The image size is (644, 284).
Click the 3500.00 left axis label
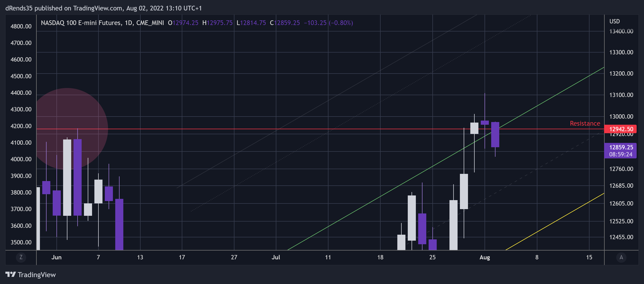(x=21, y=242)
